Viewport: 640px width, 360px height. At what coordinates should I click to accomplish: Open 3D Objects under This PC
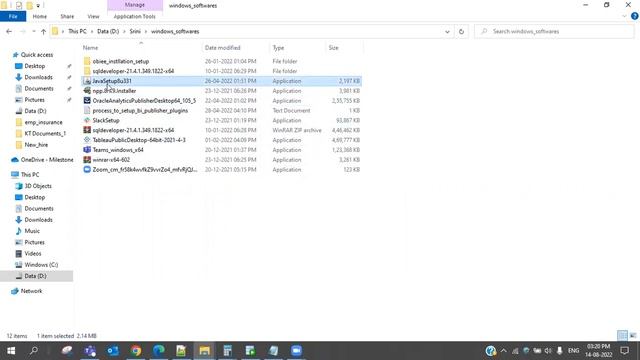pos(38,186)
